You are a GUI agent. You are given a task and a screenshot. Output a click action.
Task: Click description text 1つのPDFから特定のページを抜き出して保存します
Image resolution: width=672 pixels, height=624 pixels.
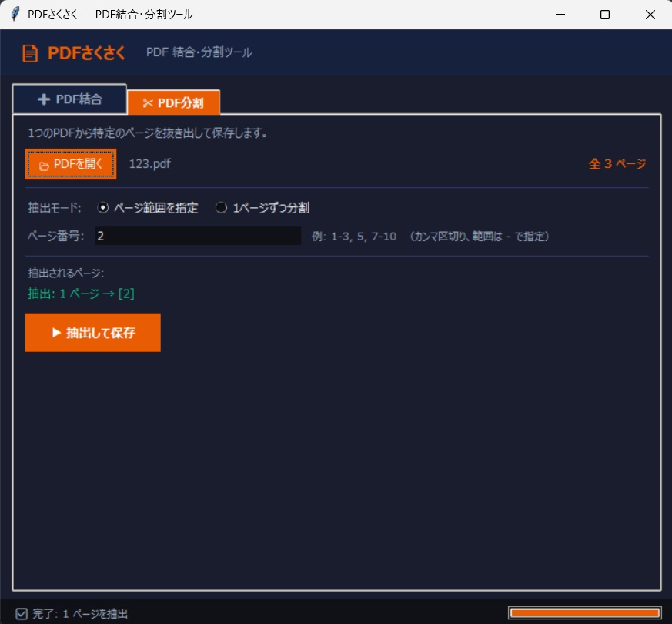148,133
